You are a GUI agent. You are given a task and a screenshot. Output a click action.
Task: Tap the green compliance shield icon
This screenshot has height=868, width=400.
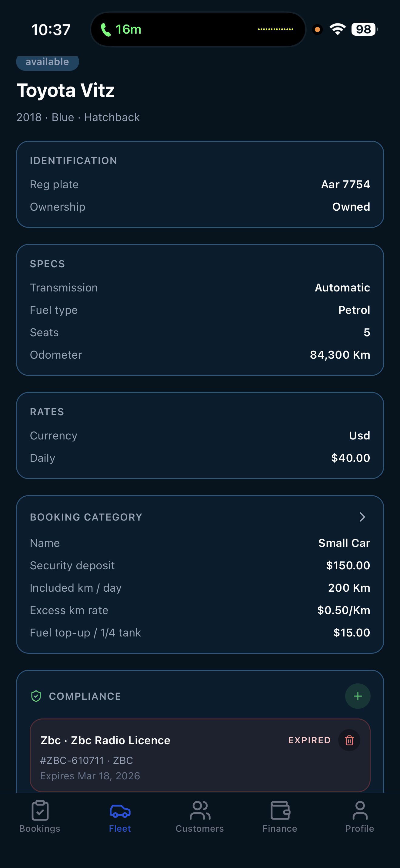36,696
